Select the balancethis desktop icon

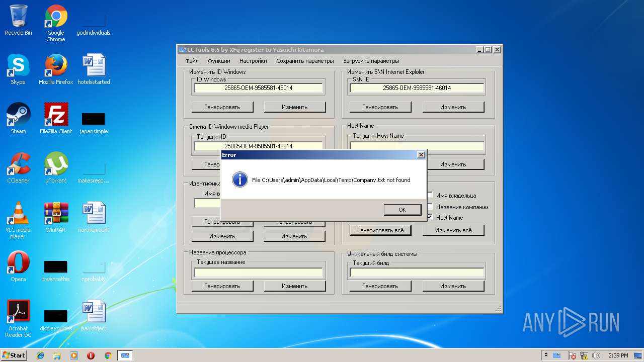coord(56,270)
